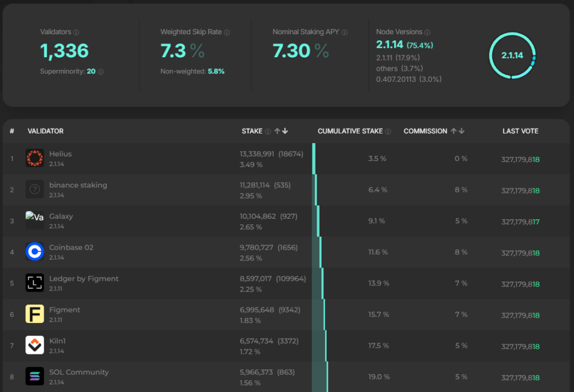Click the 2.1.11 (17.9%) version entry

point(398,58)
